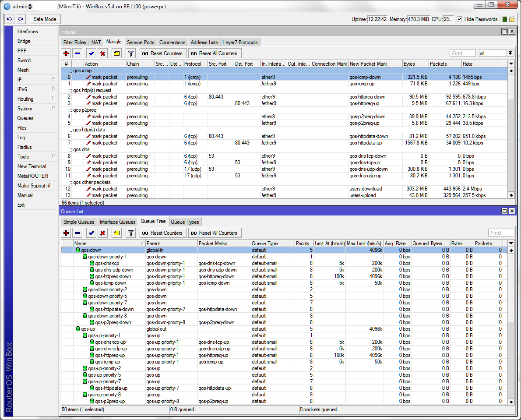Disable qos-down queue using red X icon
521x420 pixels.
point(102,233)
